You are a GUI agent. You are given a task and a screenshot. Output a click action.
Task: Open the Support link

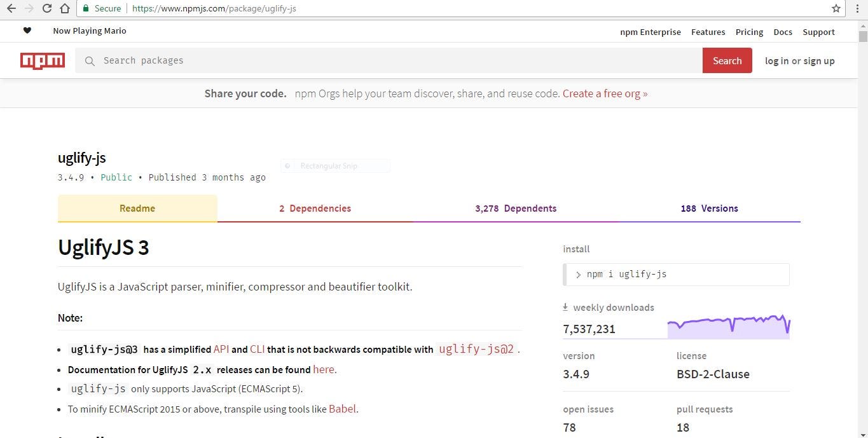tap(818, 32)
